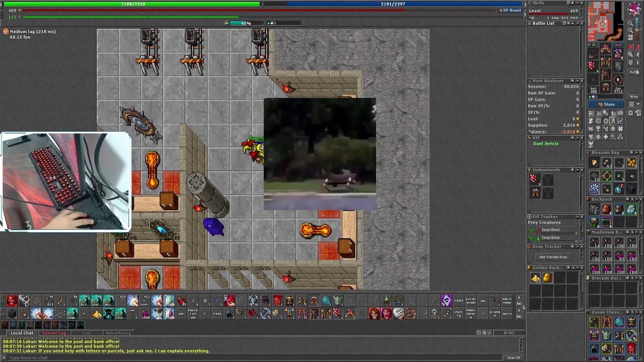Toggle the red X combat button
Viewport: 644px width, 362px height.
coord(630,46)
